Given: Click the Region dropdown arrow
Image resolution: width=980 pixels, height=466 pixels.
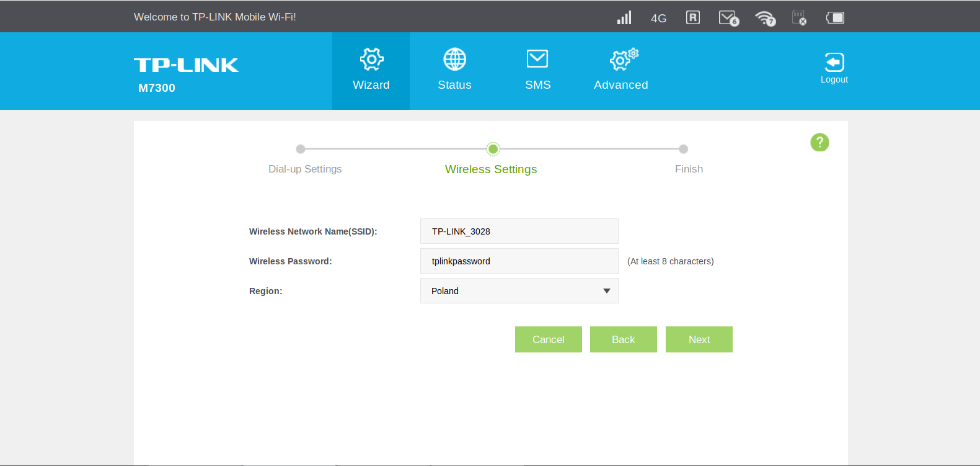Looking at the screenshot, I should pos(607,291).
